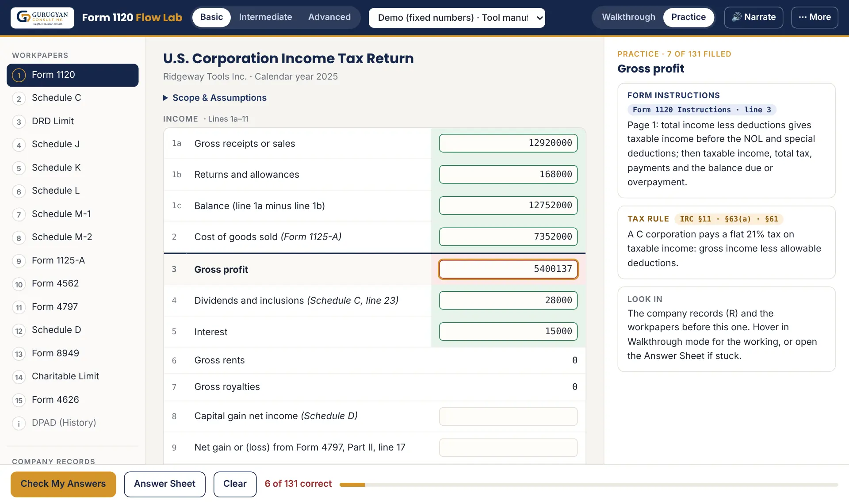Click the Narrate speaker button
Screen dimensions: 849x504
753,17
